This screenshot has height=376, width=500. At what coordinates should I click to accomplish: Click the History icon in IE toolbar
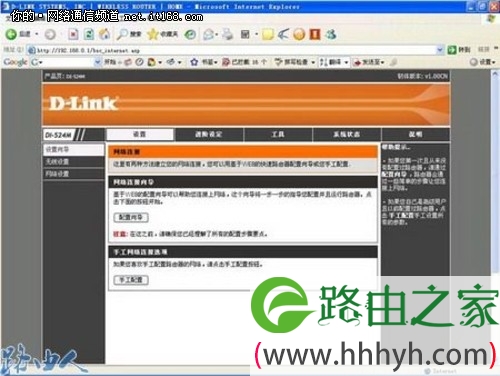[190, 34]
